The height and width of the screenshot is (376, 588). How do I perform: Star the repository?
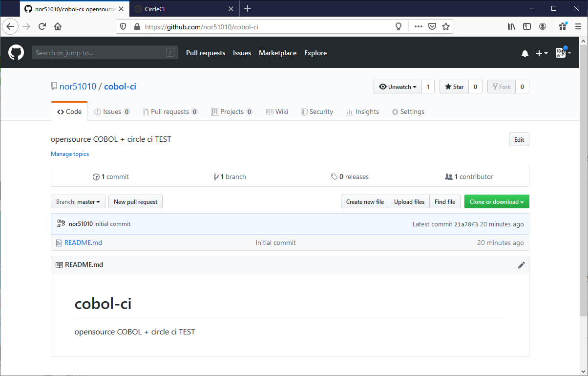[x=454, y=87]
